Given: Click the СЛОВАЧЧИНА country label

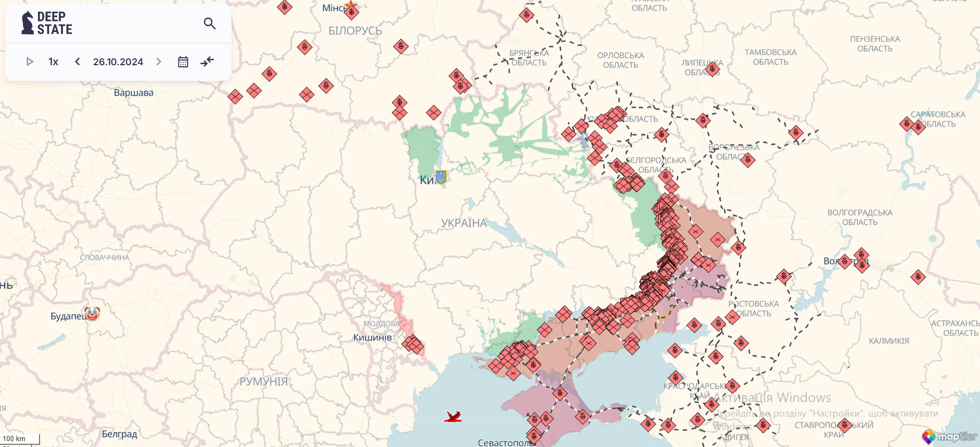Looking at the screenshot, I should point(104,258).
